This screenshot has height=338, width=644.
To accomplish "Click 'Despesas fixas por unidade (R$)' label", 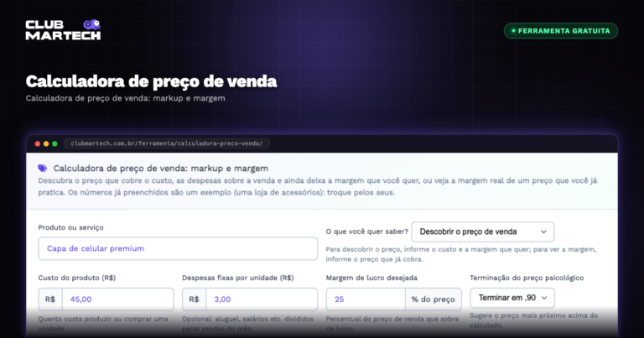I will (238, 278).
